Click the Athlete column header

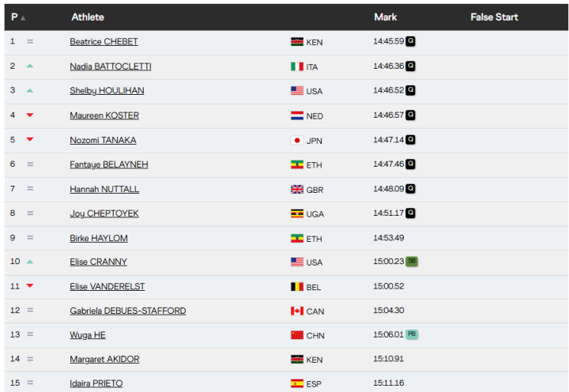[x=87, y=17]
